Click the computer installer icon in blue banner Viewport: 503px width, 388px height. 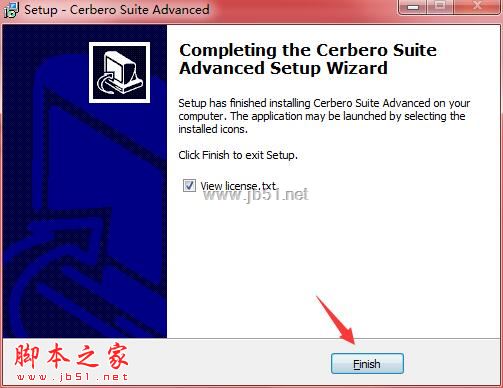click(x=119, y=72)
